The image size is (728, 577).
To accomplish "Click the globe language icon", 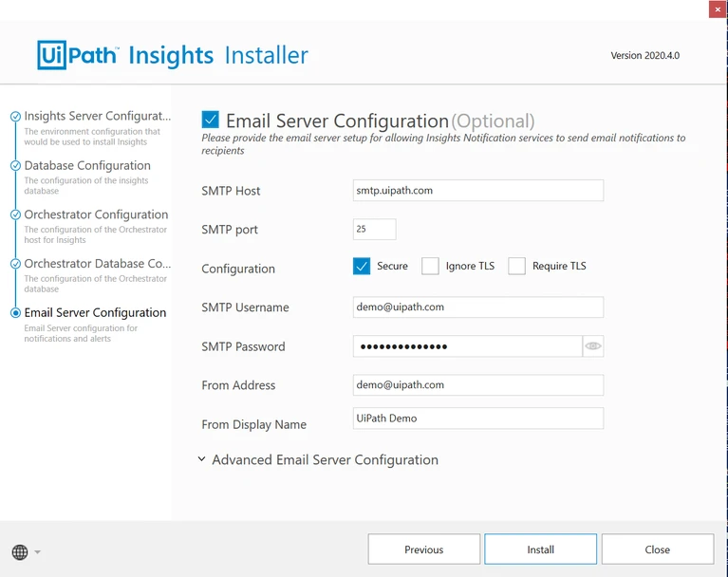I will pos(20,552).
